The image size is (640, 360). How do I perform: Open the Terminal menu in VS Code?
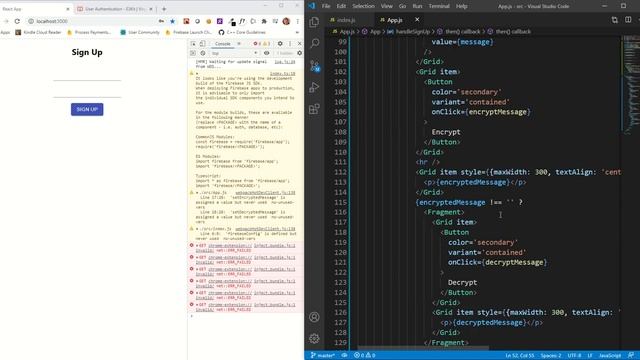click(x=439, y=6)
